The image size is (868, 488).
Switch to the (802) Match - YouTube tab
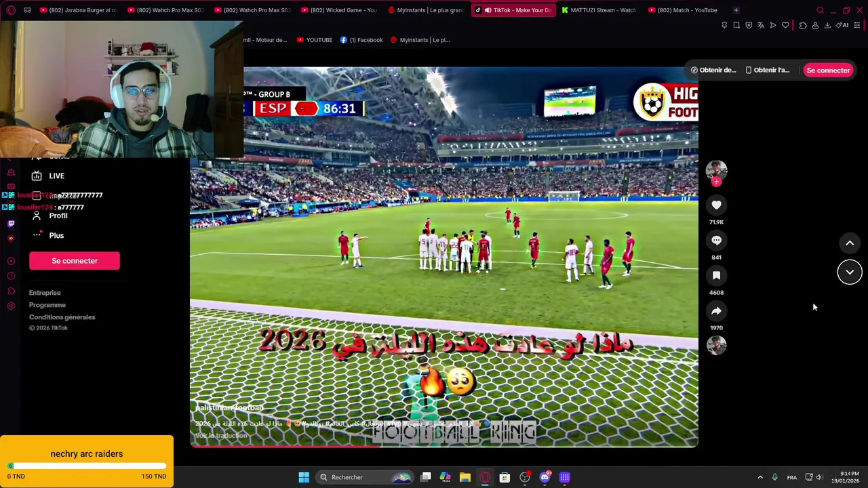click(x=683, y=10)
